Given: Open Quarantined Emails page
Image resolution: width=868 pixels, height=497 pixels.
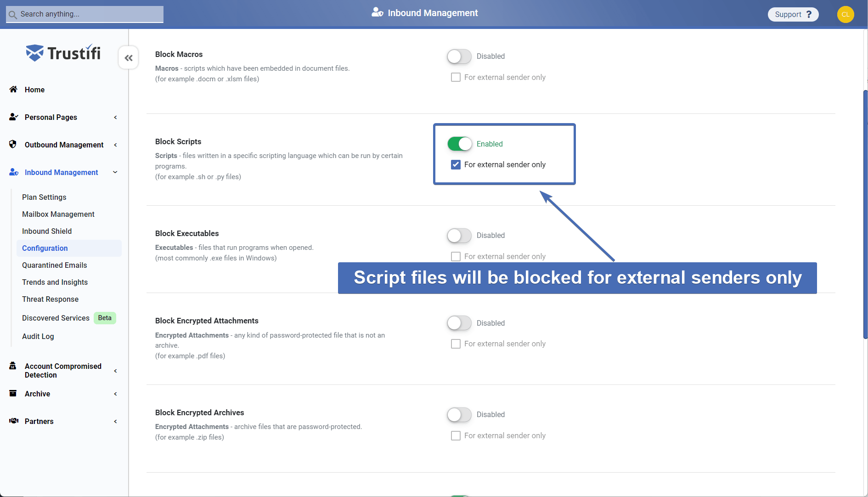Looking at the screenshot, I should click(55, 265).
